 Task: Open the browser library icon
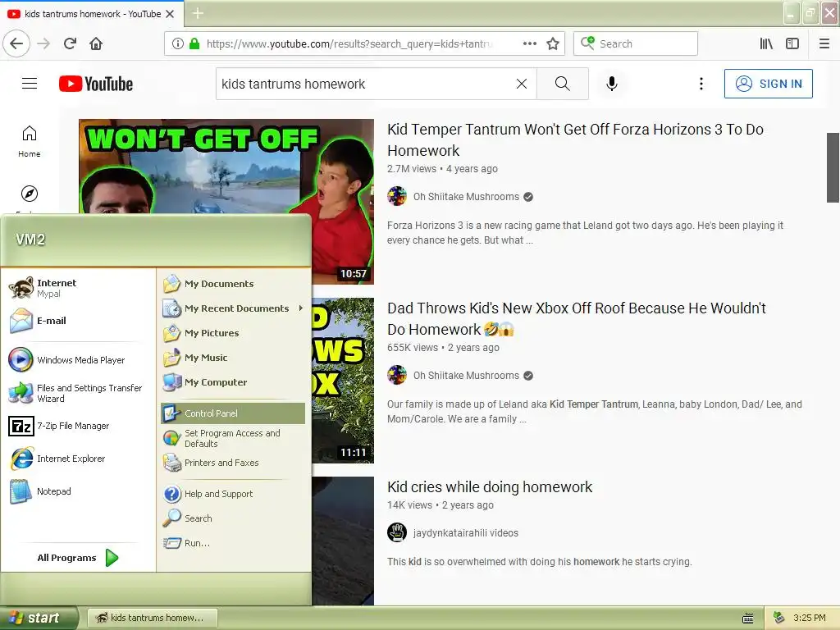766,43
